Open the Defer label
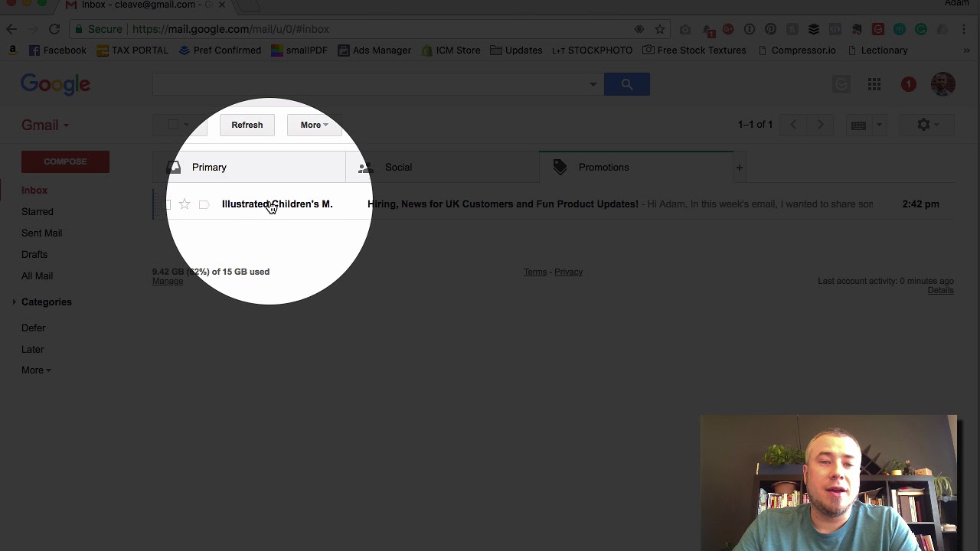Viewport: 980px width, 551px height. coord(34,328)
